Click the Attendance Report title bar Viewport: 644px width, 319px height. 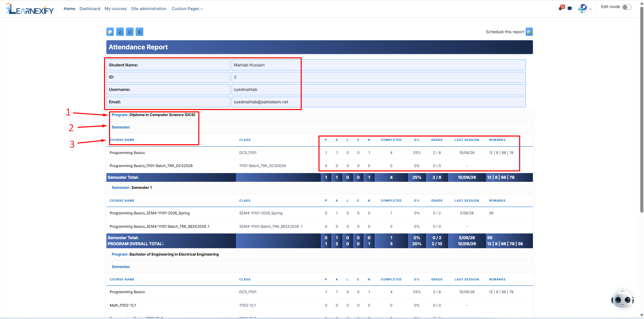319,47
